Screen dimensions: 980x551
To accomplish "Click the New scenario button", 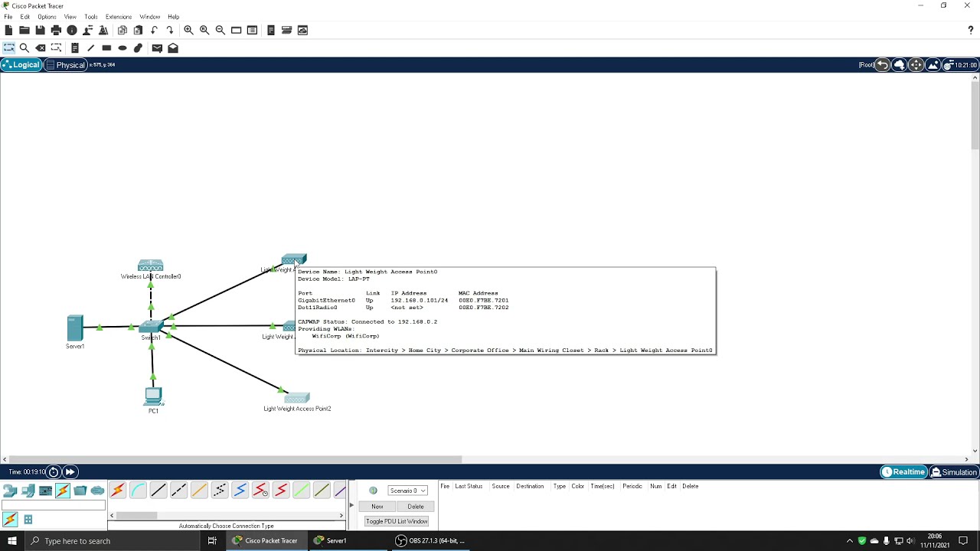I will 377,507.
